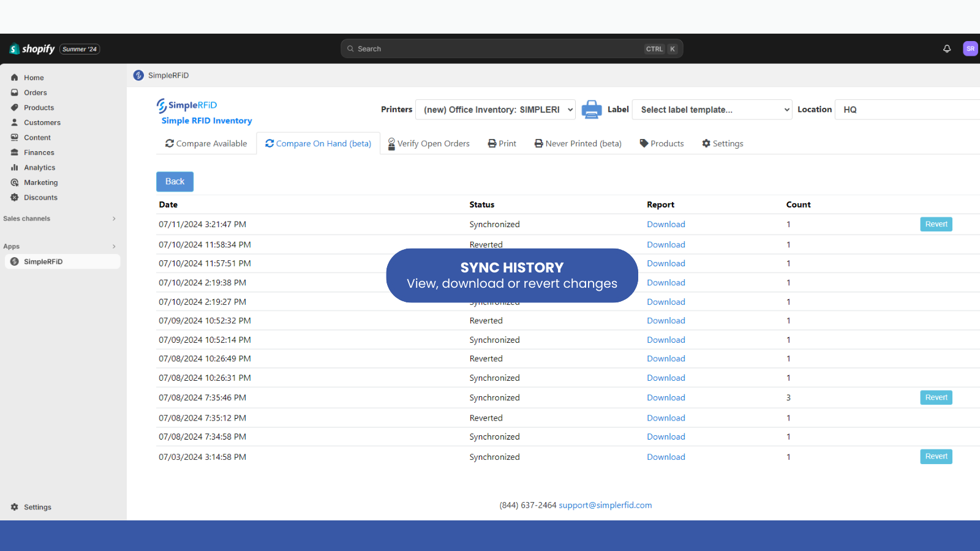The width and height of the screenshot is (980, 551).
Task: Click the search magnifier icon
Action: [x=350, y=49]
